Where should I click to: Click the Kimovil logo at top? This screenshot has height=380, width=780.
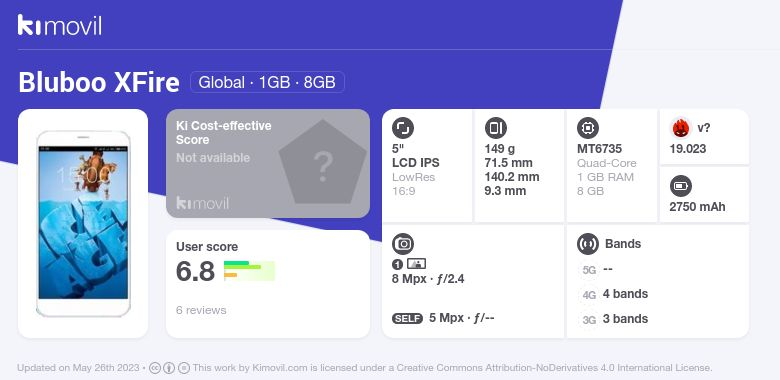tap(60, 25)
